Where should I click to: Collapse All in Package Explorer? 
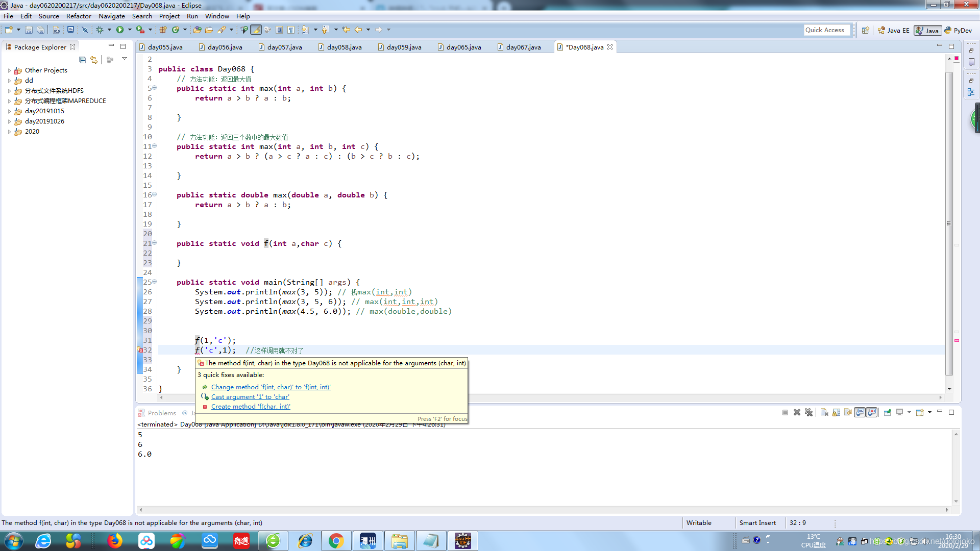[82, 60]
